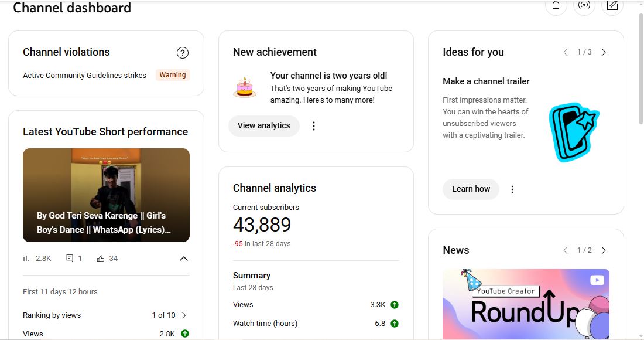This screenshot has width=644, height=340.
Task: Show next News item
Action: coord(604,250)
